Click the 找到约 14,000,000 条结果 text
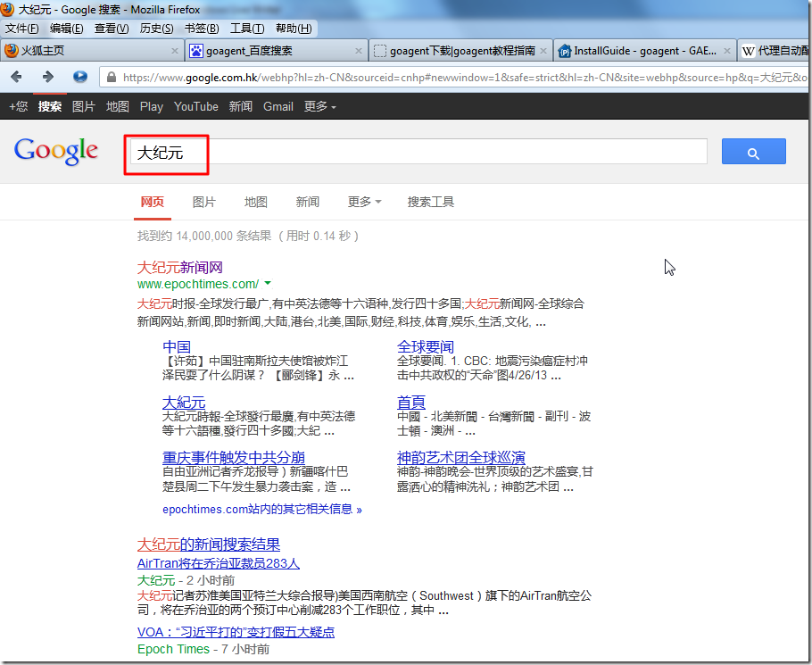Viewport: 812px width, 665px height. click(204, 237)
